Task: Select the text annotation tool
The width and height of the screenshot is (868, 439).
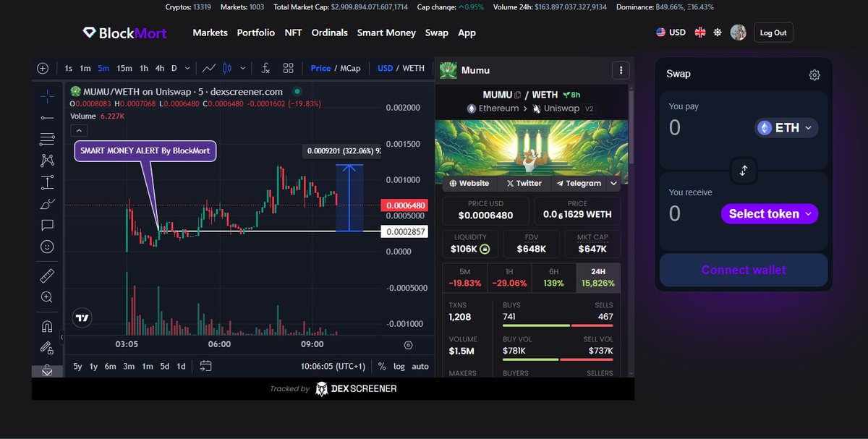Action: (47, 225)
